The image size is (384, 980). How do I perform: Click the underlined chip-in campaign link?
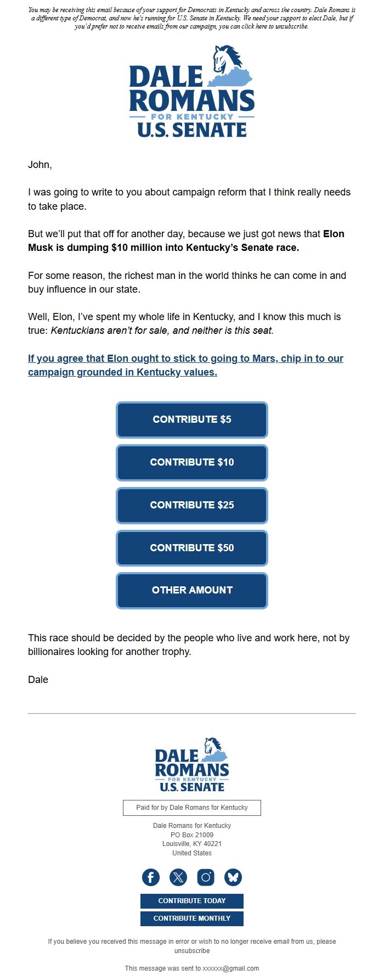[185, 365]
